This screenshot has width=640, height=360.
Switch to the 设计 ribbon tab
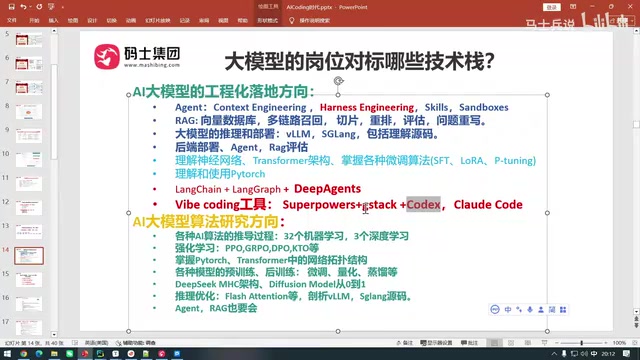click(92, 20)
